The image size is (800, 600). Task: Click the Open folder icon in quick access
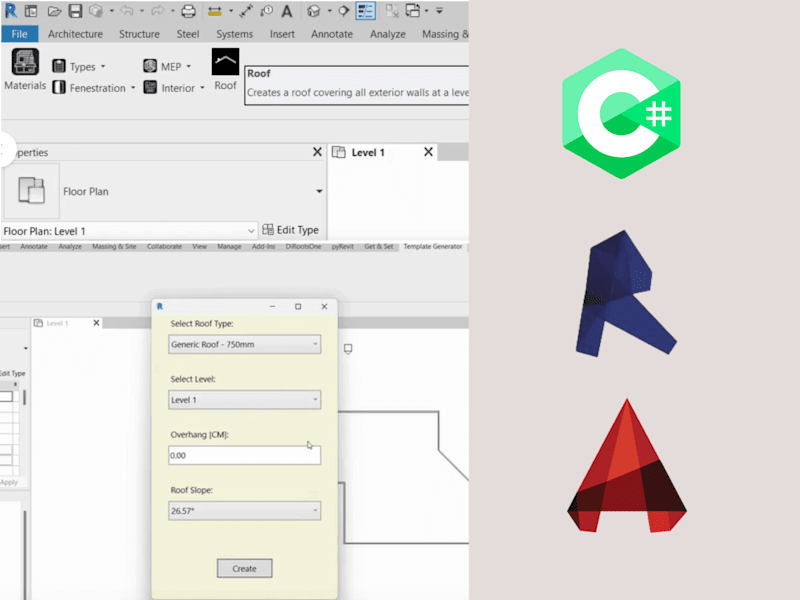[x=54, y=11]
